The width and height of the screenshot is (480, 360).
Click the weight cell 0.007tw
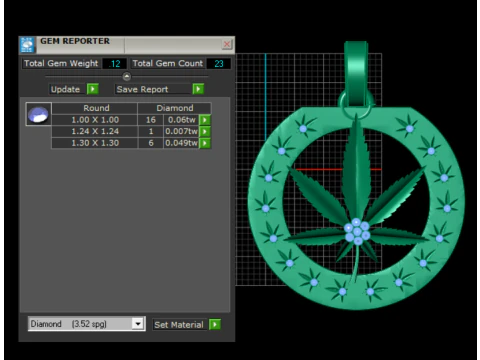pyautogui.click(x=181, y=131)
